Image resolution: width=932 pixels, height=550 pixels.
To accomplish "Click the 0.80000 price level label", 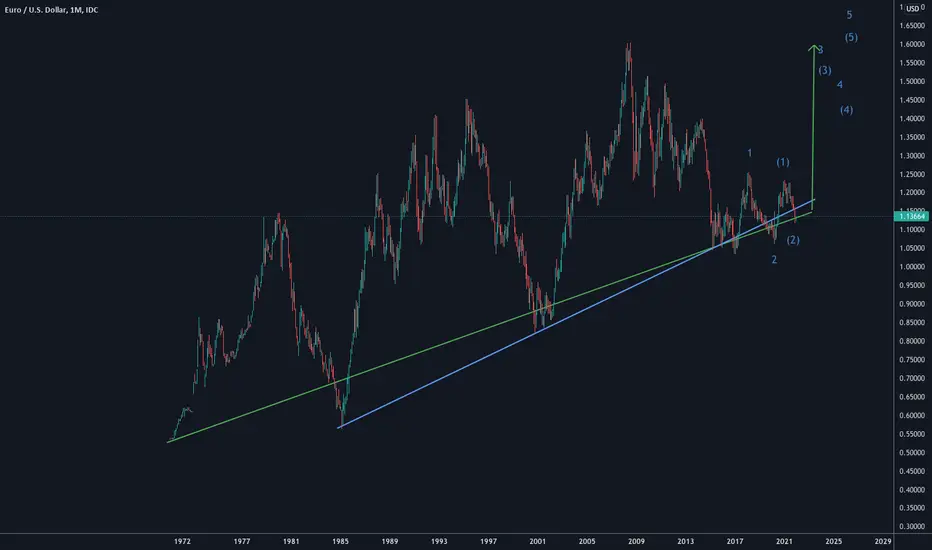I will click(912, 341).
